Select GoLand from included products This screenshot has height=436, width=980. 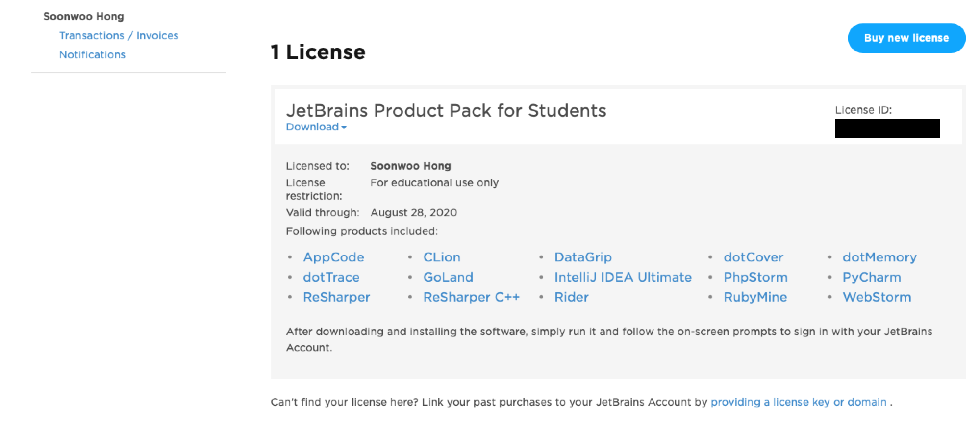448,277
